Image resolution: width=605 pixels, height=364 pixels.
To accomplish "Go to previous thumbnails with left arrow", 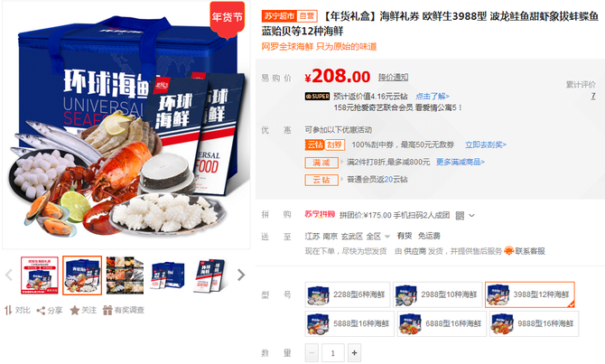I will [8, 275].
